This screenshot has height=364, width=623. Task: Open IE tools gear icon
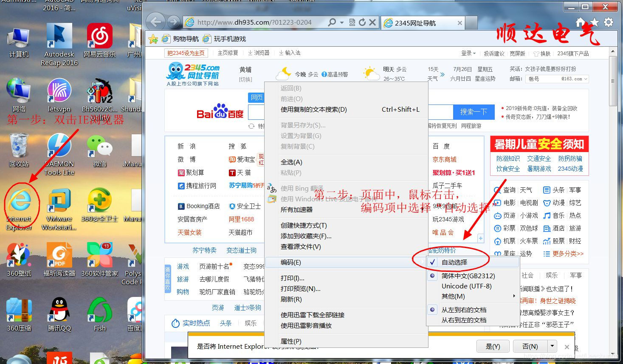tap(609, 22)
